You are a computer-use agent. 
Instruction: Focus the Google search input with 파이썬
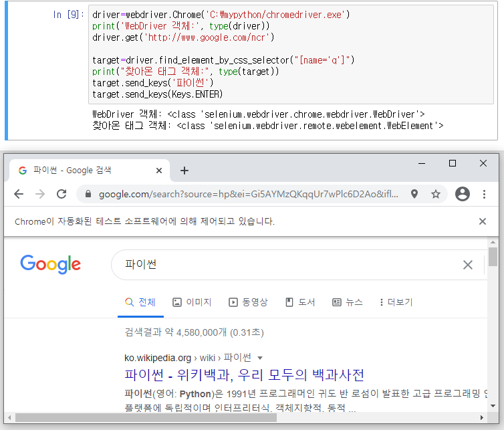pyautogui.click(x=289, y=265)
